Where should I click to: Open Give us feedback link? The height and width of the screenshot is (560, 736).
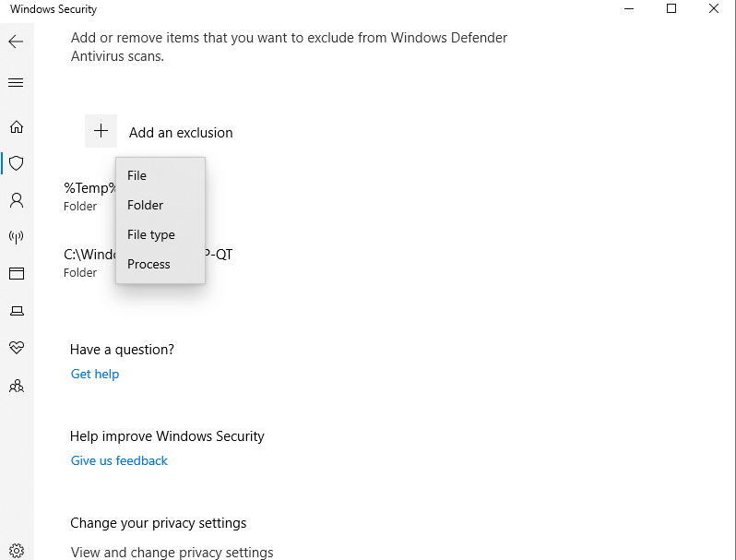119,460
